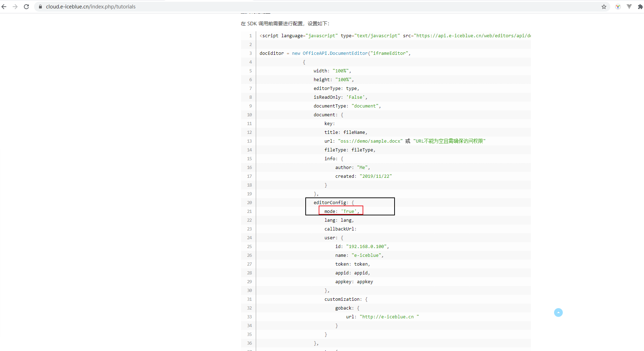Click mode: 'True' setting

(x=342, y=212)
